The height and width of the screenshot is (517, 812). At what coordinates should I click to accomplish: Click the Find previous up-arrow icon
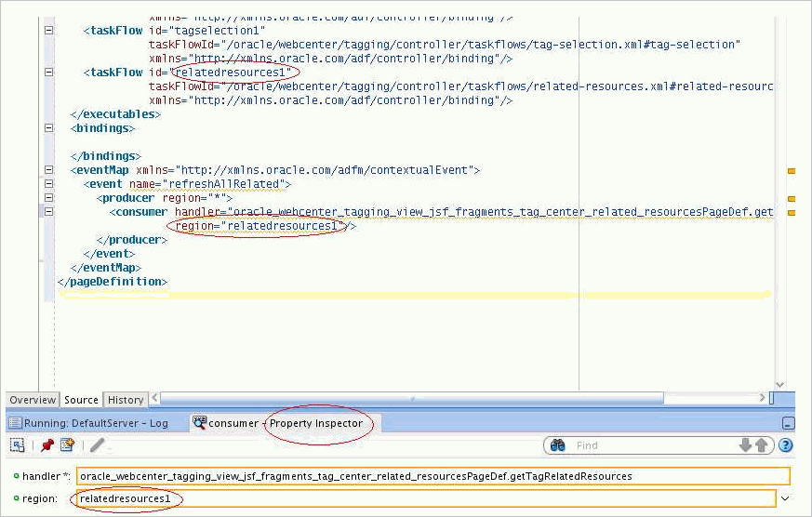(x=761, y=445)
